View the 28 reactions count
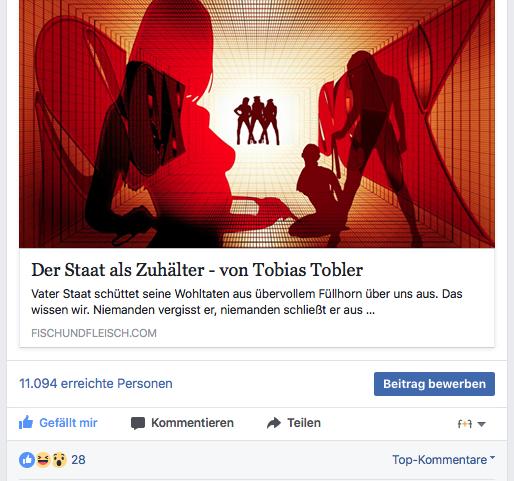The image size is (514, 481). [78, 460]
